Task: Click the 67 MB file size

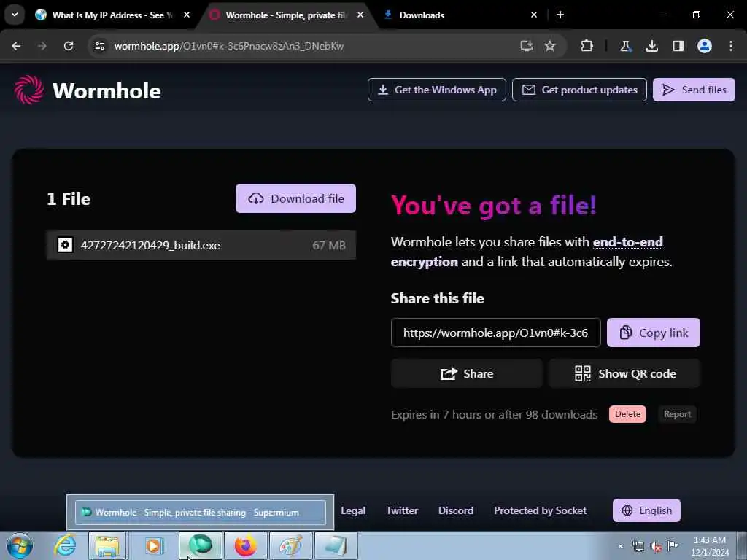Action: tap(329, 245)
